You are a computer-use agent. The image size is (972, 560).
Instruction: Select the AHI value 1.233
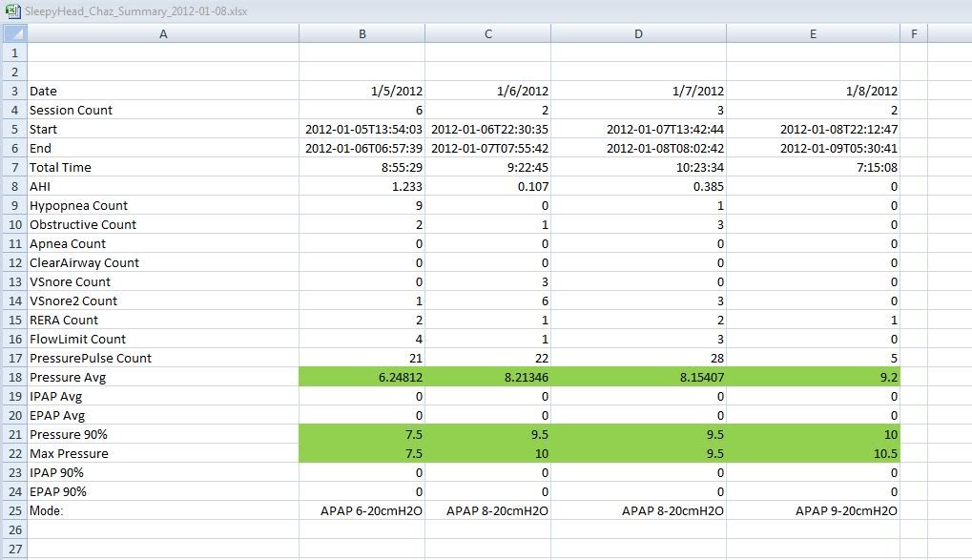pyautogui.click(x=362, y=186)
